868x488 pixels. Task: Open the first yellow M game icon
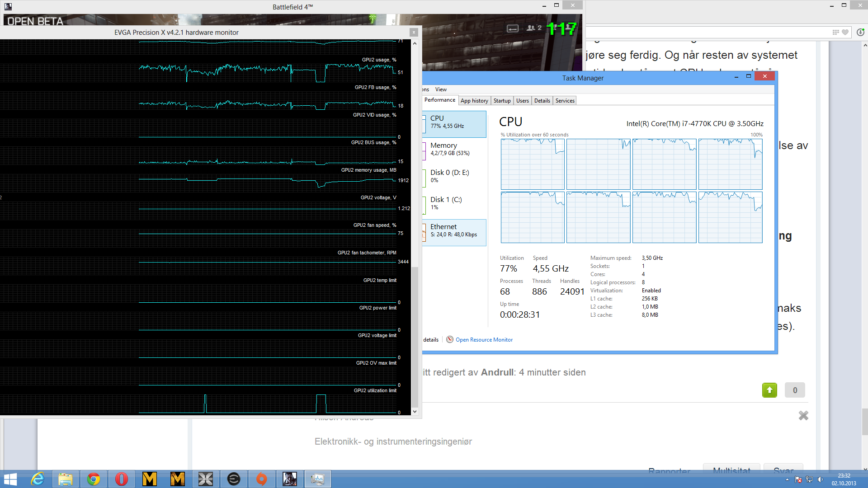(150, 479)
